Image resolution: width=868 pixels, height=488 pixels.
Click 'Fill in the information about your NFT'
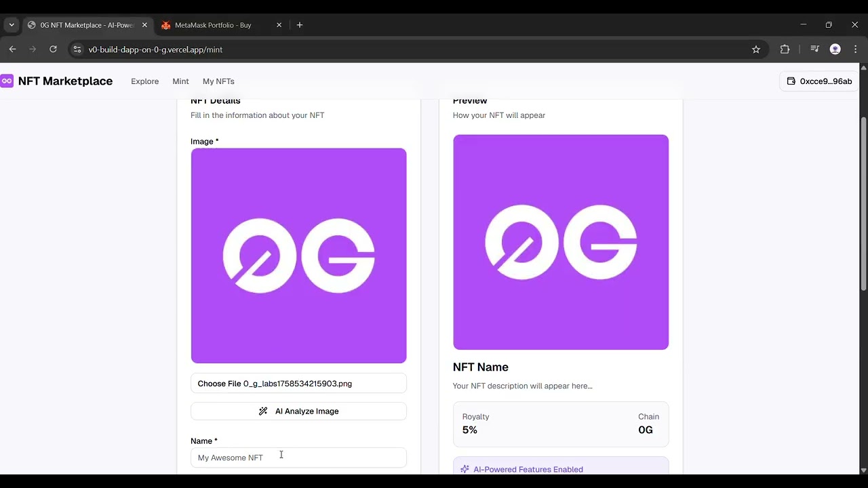(258, 115)
